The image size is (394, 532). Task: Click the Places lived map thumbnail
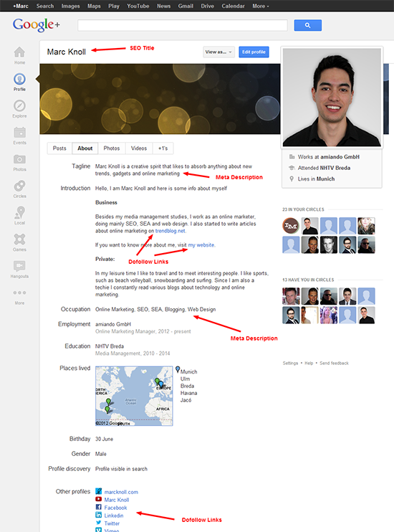(134, 396)
